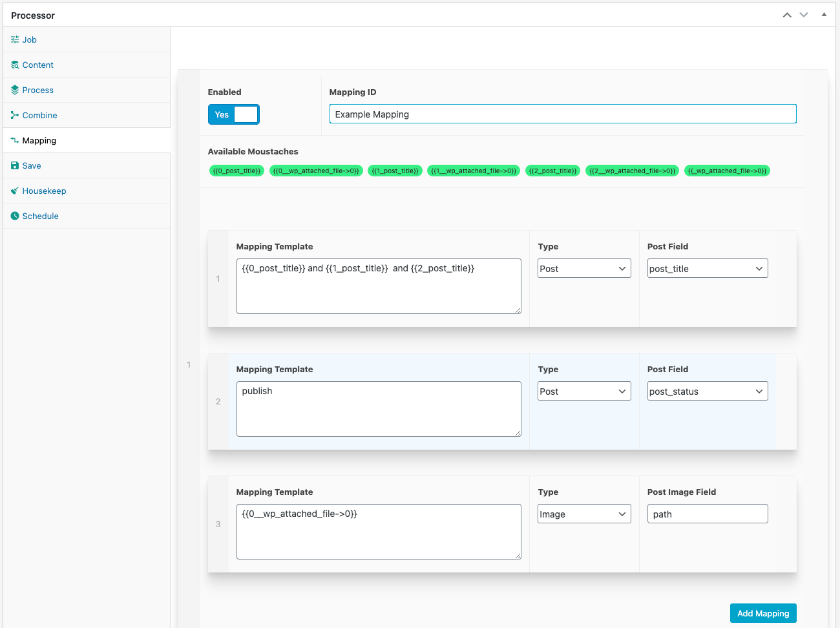Open the Image Type dropdown
Screen dimensions: 840x628
coord(584,514)
